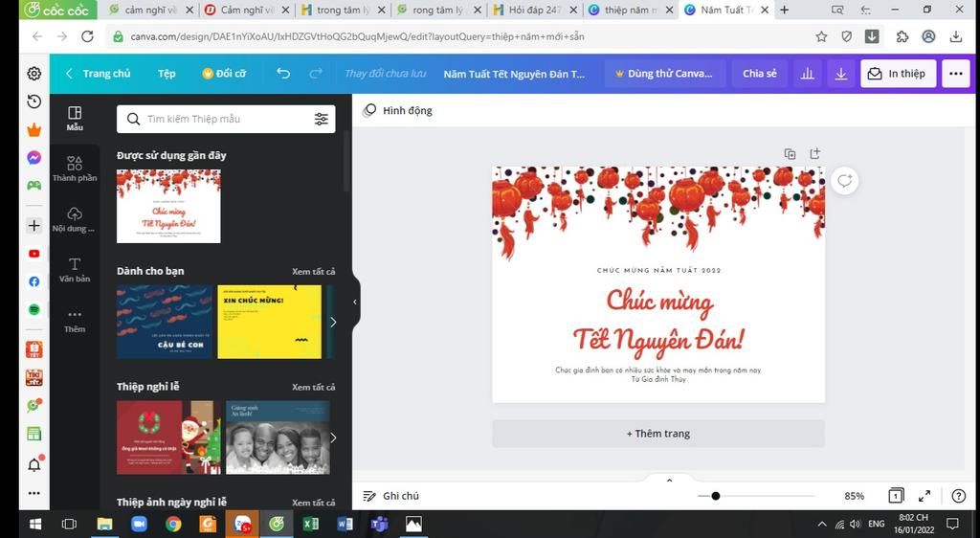Open the three-dot more menu in Canva header

tap(956, 73)
